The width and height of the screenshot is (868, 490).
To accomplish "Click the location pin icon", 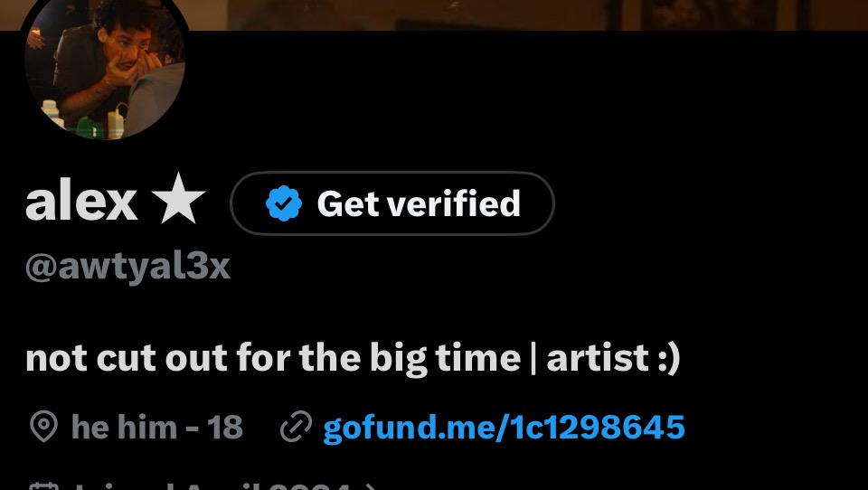I will (43, 427).
